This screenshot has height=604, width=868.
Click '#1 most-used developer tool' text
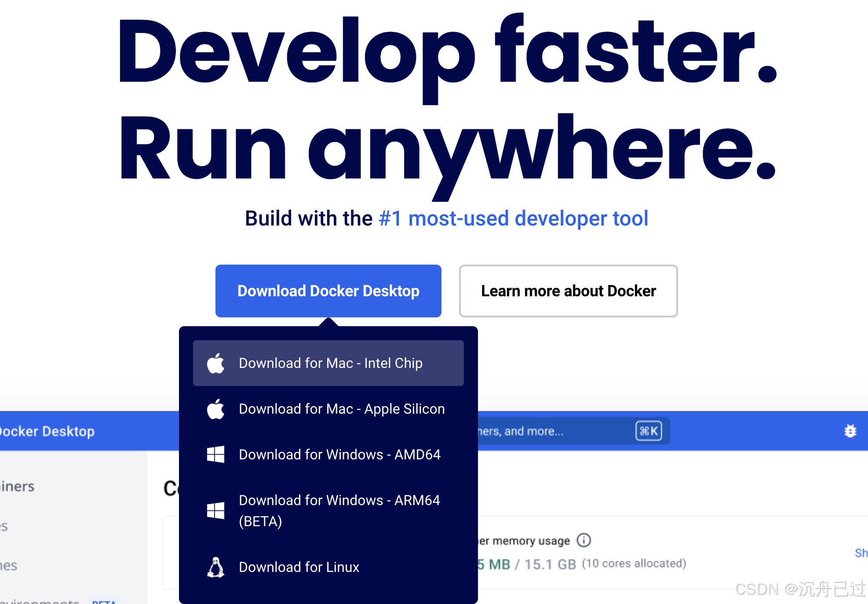(x=514, y=218)
